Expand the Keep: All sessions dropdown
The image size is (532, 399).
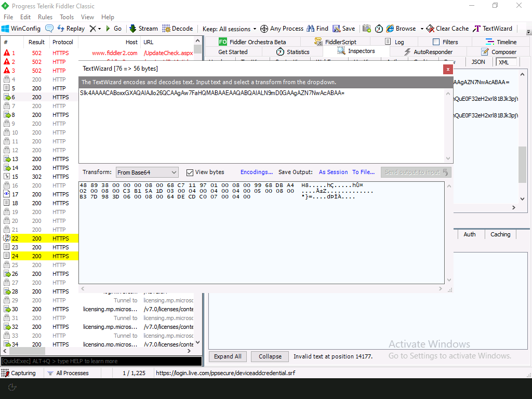click(x=229, y=29)
